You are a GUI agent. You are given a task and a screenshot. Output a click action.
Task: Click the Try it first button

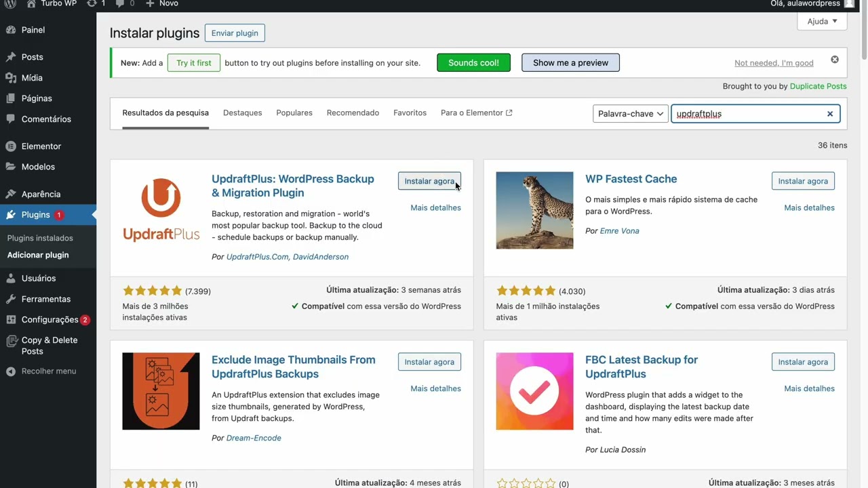coord(194,63)
